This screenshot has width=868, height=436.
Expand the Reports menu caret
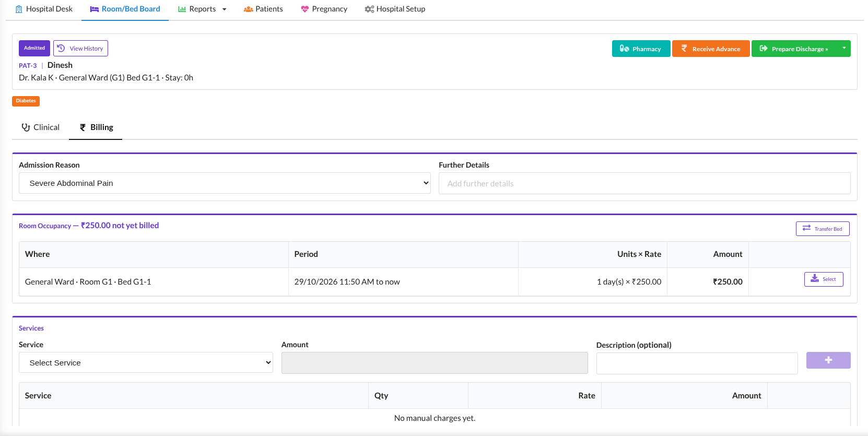(225, 9)
